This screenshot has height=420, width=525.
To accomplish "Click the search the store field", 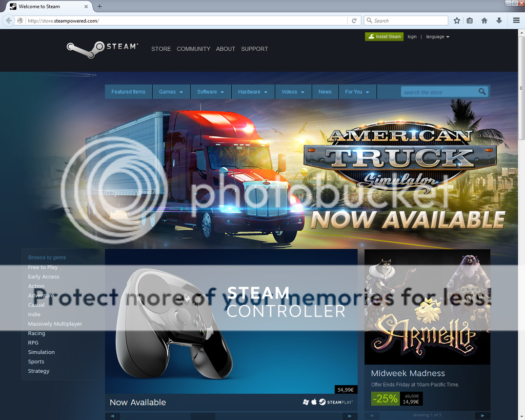I will (438, 92).
